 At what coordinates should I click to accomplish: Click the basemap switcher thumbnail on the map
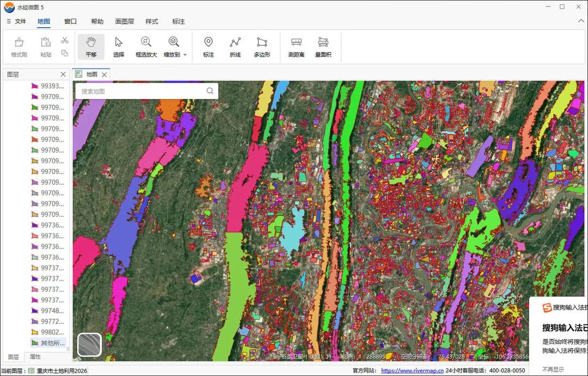click(x=90, y=344)
